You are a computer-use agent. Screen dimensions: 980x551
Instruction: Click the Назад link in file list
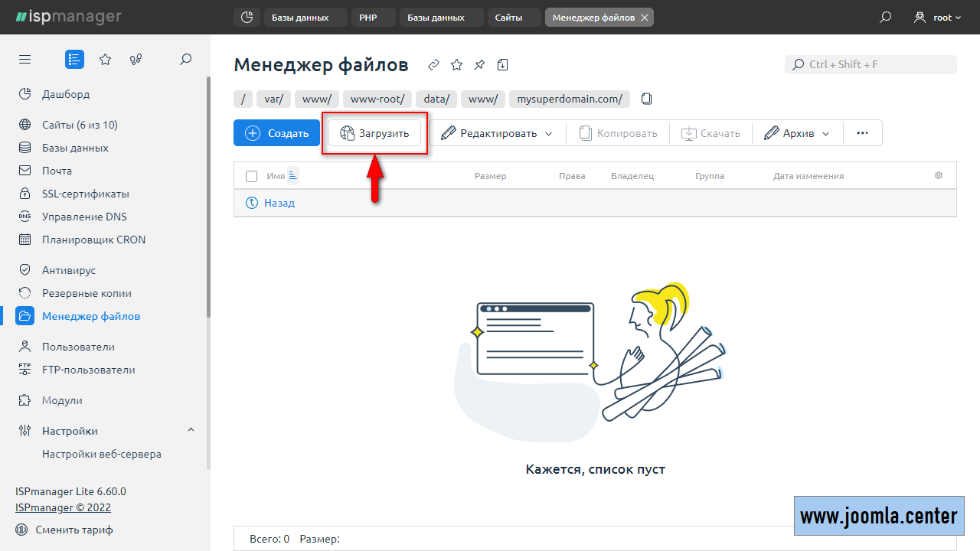279,203
